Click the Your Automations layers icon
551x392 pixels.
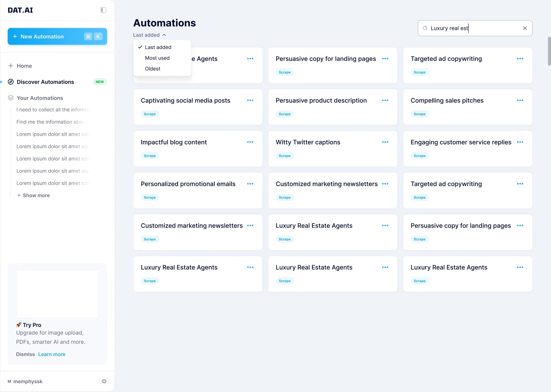click(x=11, y=98)
